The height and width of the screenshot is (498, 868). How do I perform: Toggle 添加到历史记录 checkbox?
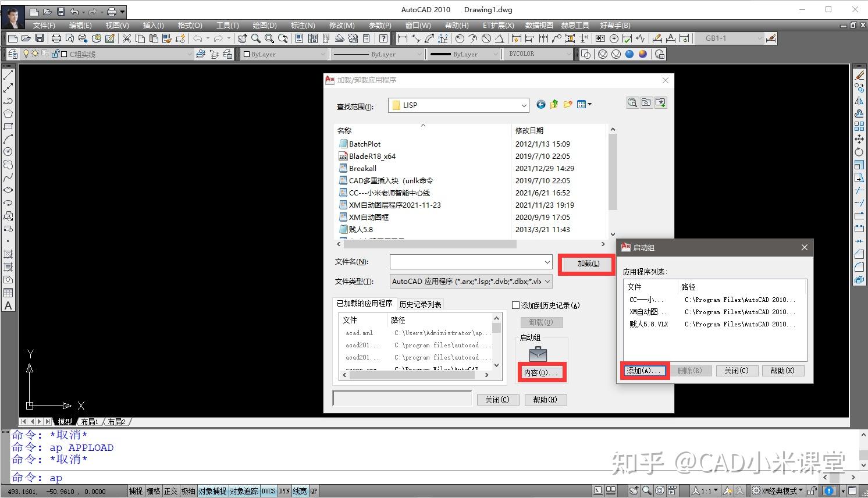pos(515,305)
